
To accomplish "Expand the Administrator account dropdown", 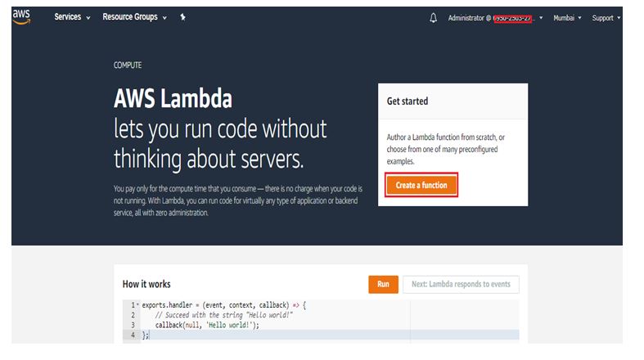I will point(495,18).
